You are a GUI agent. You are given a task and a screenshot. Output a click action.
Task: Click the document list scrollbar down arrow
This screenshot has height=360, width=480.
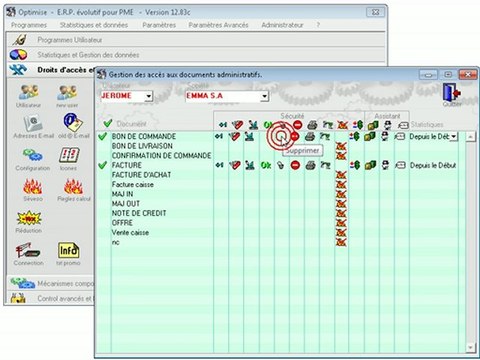pyautogui.click(x=470, y=347)
